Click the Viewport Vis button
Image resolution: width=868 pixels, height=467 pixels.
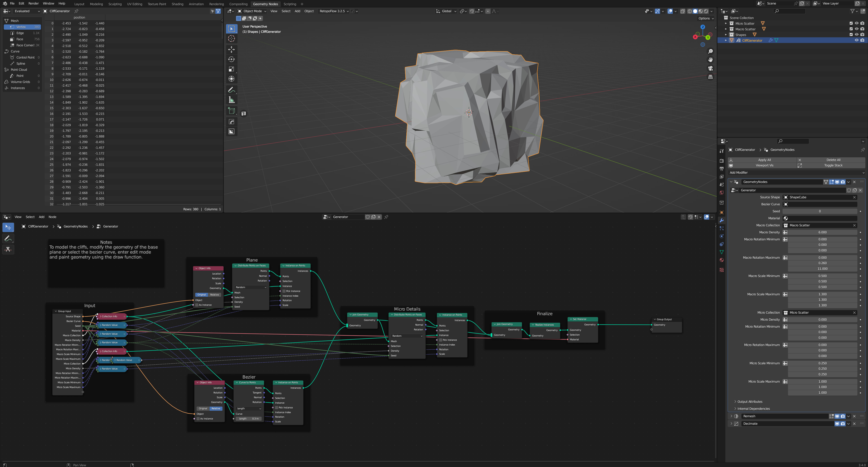[x=762, y=165]
